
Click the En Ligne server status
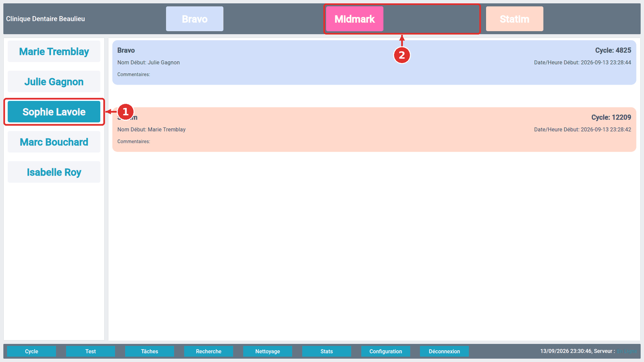point(627,351)
